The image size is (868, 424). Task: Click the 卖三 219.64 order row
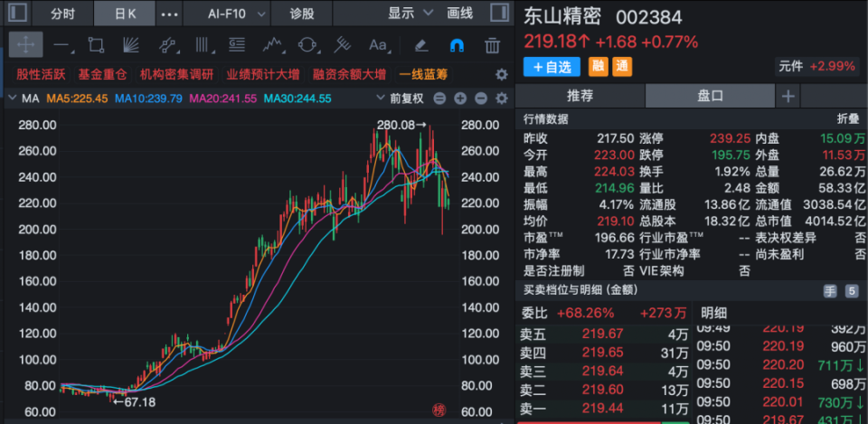tap(603, 372)
